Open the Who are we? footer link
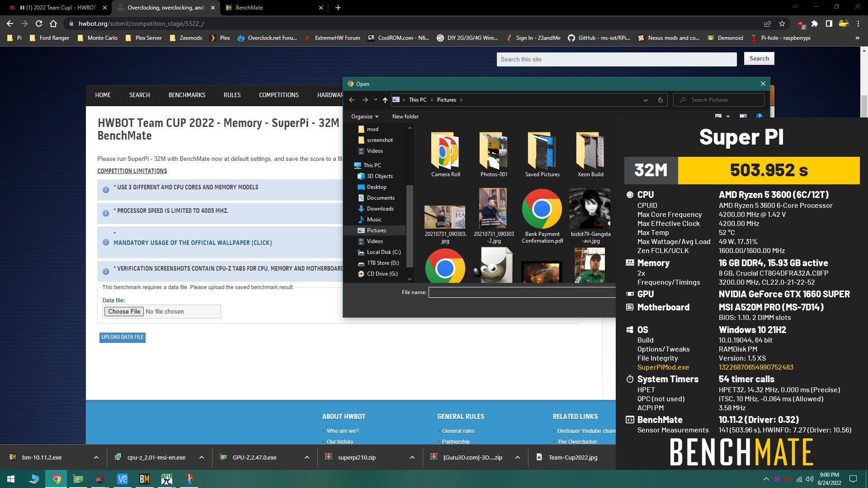This screenshot has height=488, width=868. (x=343, y=431)
